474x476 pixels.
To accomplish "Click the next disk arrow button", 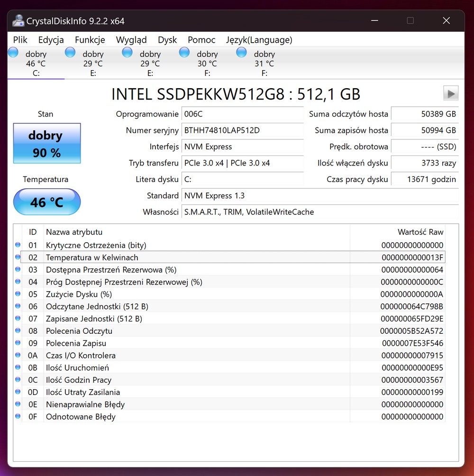I will (451, 93).
